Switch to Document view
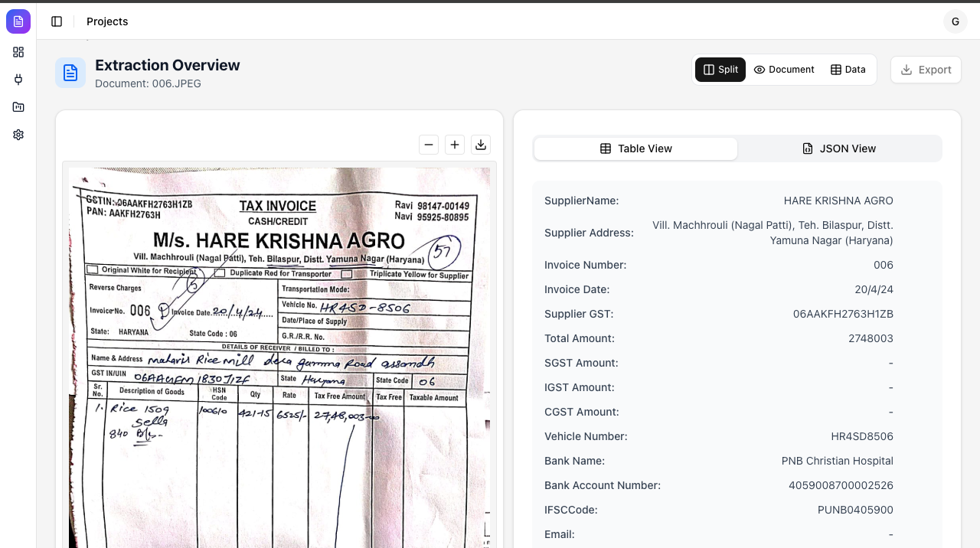Image resolution: width=980 pixels, height=548 pixels. click(x=784, y=70)
